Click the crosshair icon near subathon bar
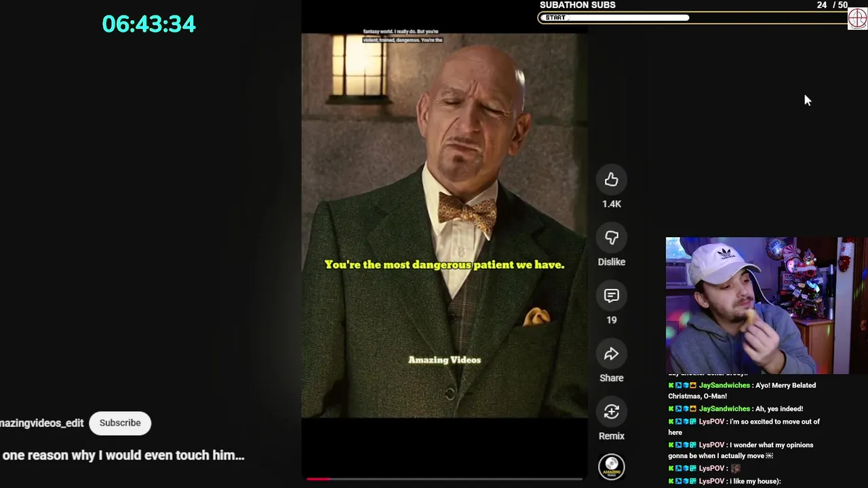Image resolution: width=868 pixels, height=488 pixels. tap(858, 18)
